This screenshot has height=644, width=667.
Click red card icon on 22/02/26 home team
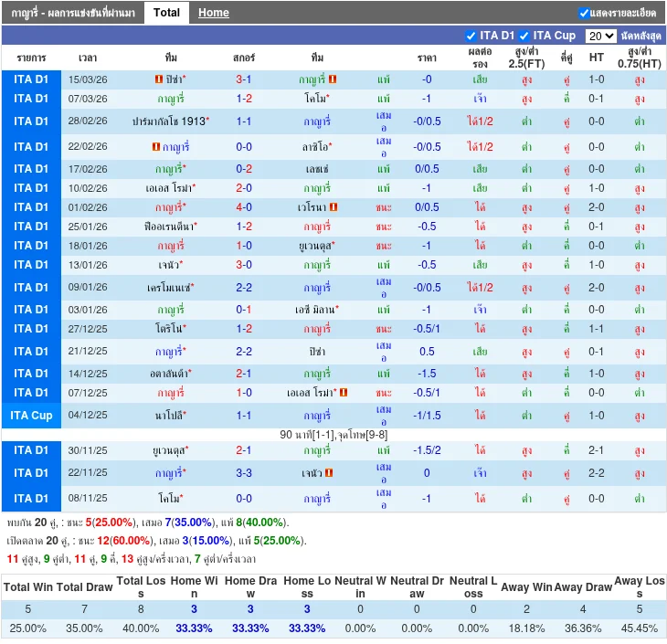155,146
